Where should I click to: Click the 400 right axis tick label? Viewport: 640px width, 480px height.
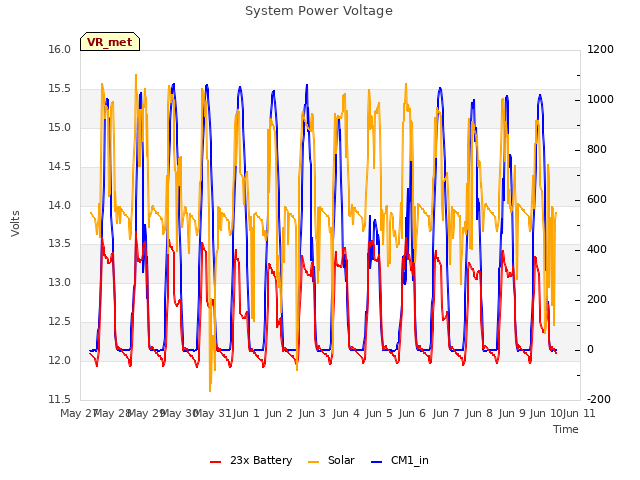[597, 249]
